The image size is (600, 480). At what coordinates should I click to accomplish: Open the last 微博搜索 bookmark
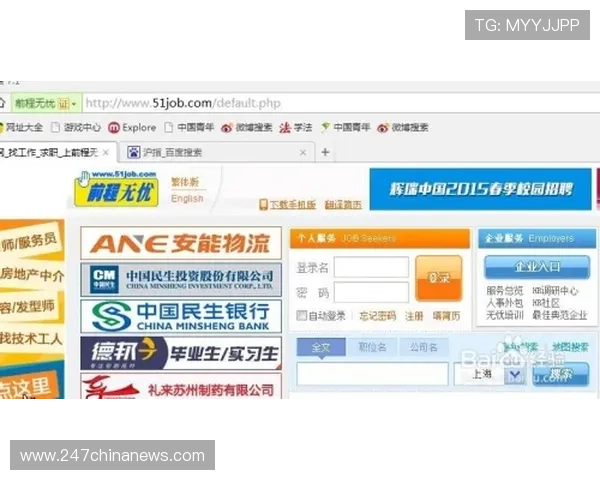click(403, 127)
